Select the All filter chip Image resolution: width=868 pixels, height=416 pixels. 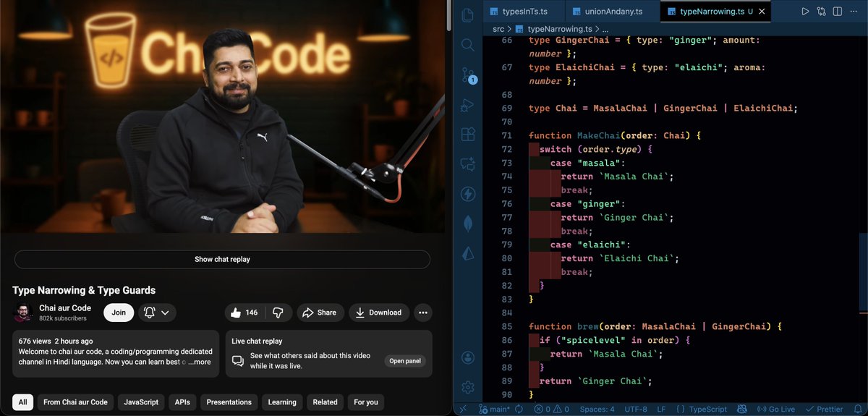pos(22,402)
